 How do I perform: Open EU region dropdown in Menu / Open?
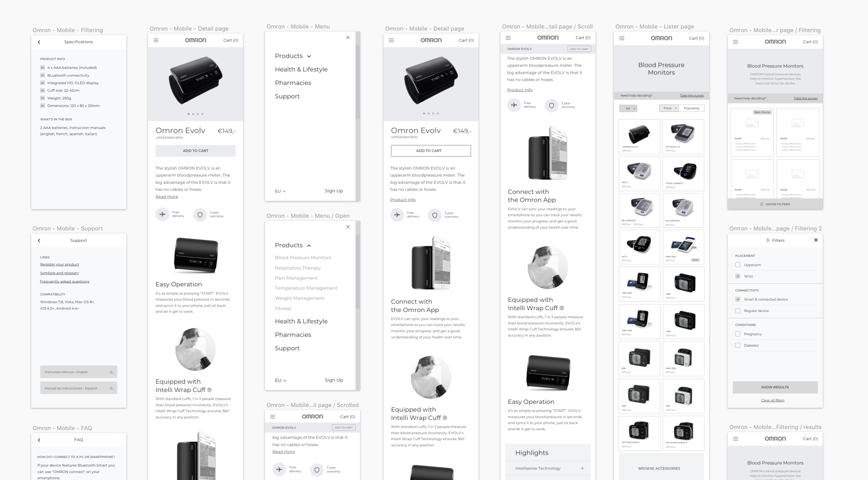[280, 380]
